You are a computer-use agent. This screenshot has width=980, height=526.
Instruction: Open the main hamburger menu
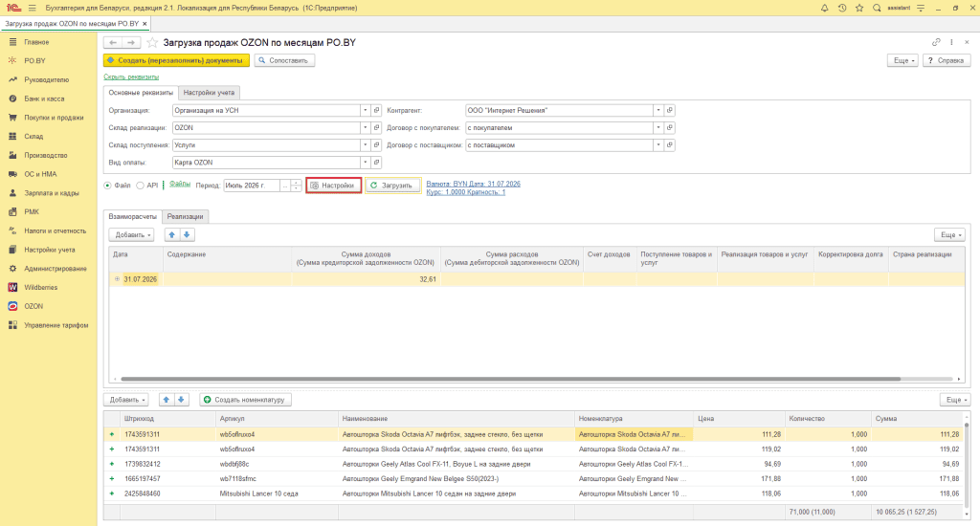pyautogui.click(x=33, y=8)
